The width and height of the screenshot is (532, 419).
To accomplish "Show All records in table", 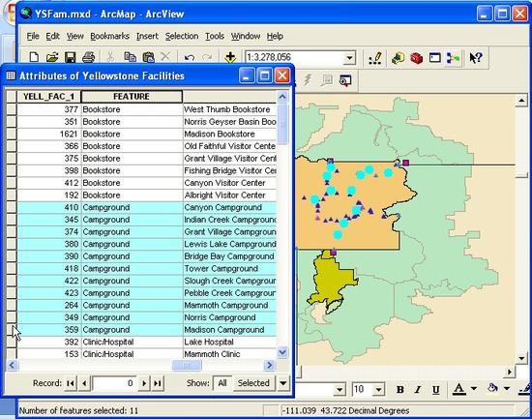I will [222, 383].
